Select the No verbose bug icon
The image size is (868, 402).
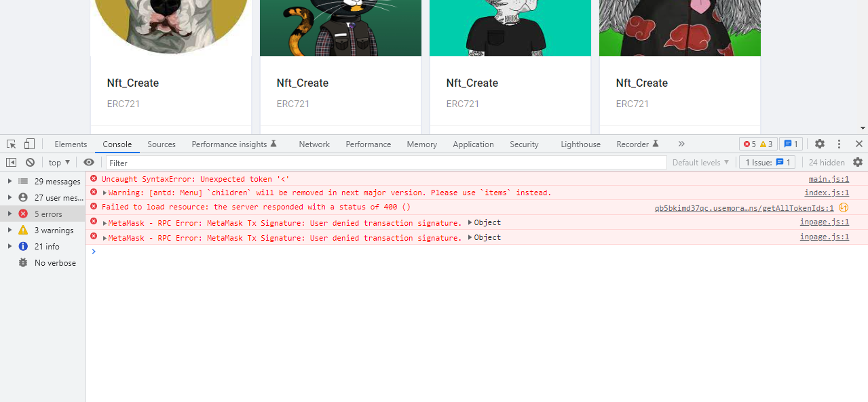point(23,263)
